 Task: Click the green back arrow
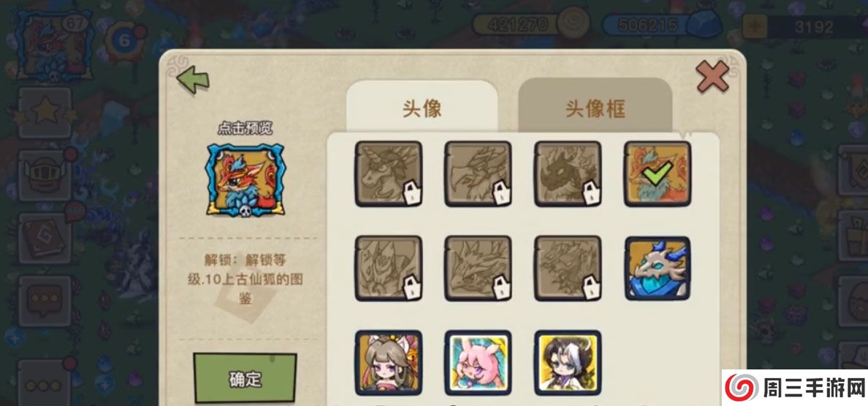[x=193, y=79]
